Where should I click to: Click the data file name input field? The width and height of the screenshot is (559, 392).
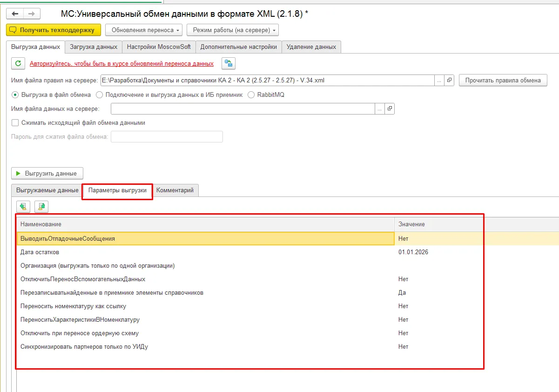click(x=243, y=108)
